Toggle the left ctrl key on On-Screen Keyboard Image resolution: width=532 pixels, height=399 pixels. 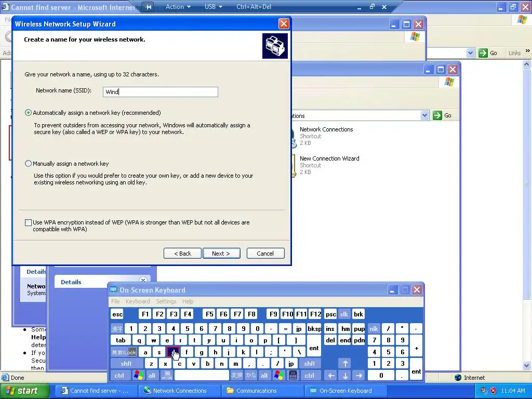(119, 376)
